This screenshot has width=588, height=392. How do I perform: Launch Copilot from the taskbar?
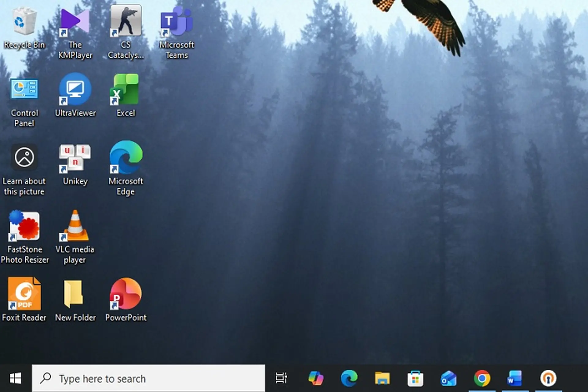tap(315, 378)
